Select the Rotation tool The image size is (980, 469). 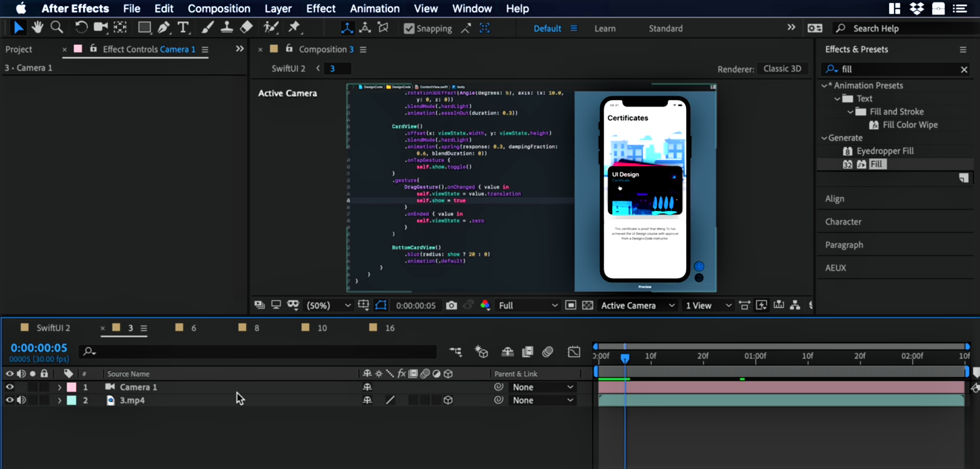(81, 27)
